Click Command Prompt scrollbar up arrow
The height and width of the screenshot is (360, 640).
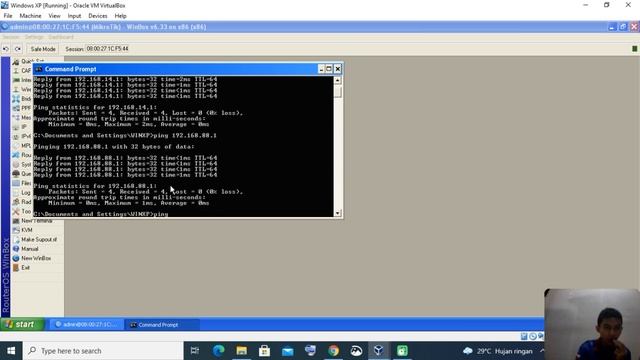coord(338,80)
